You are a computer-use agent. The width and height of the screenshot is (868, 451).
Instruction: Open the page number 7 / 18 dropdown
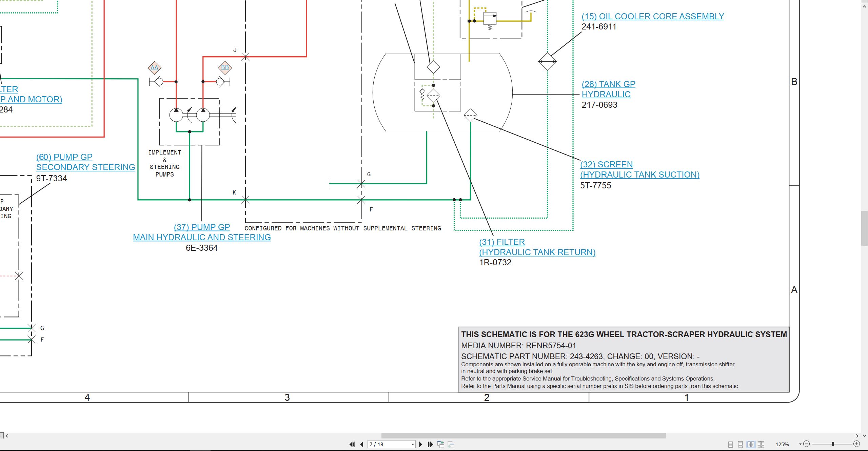[x=413, y=445]
